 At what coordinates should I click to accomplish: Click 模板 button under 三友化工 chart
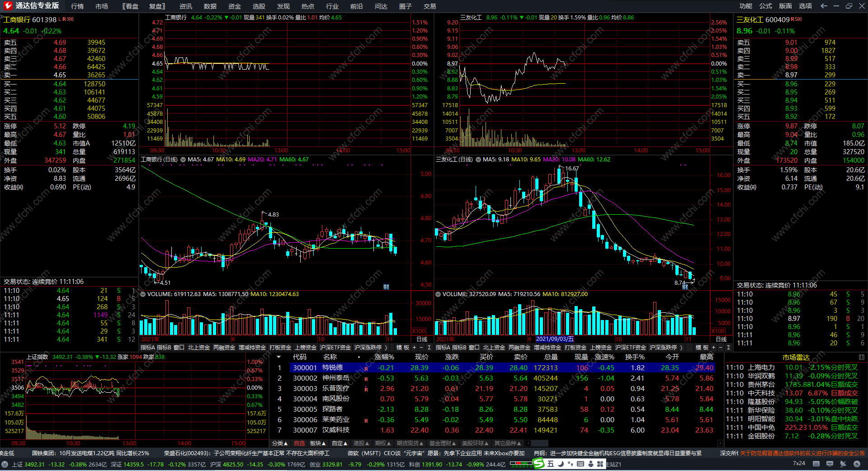coord(702,348)
